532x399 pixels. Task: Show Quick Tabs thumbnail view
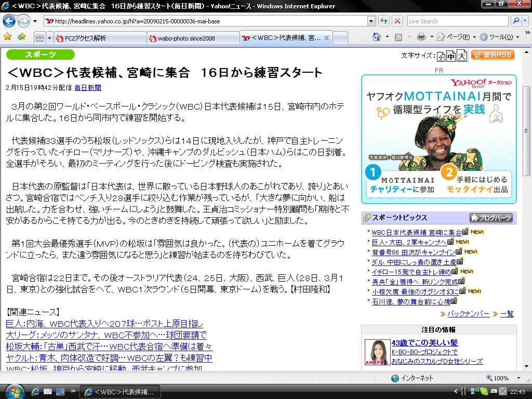click(x=39, y=38)
